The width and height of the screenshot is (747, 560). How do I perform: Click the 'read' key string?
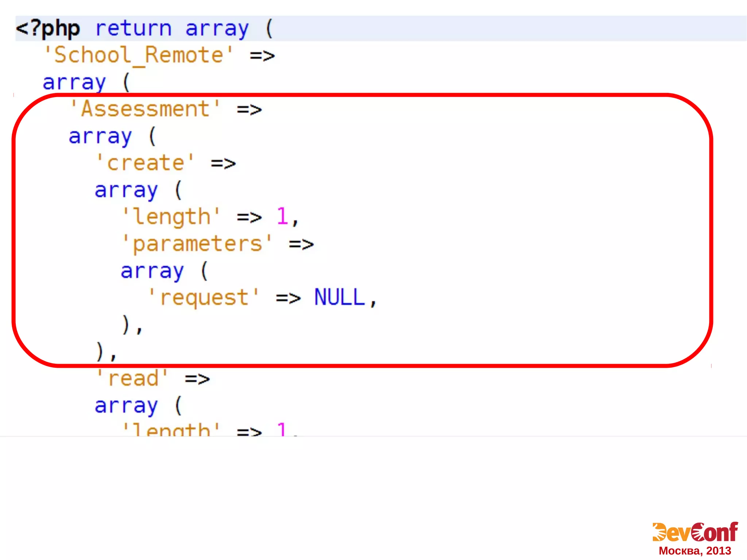click(x=133, y=378)
